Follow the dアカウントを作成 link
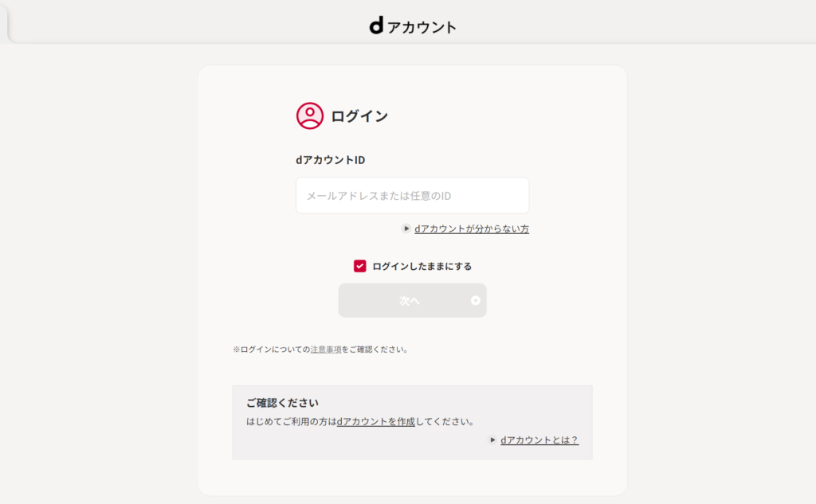 (x=376, y=422)
